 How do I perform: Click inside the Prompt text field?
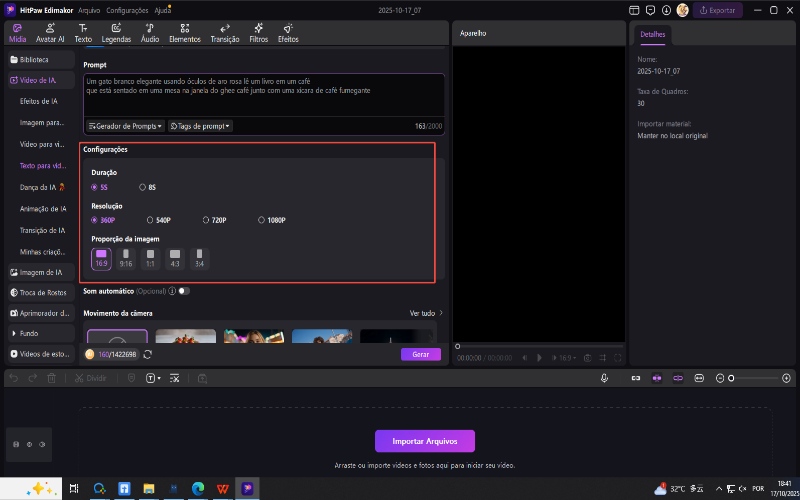coord(264,95)
